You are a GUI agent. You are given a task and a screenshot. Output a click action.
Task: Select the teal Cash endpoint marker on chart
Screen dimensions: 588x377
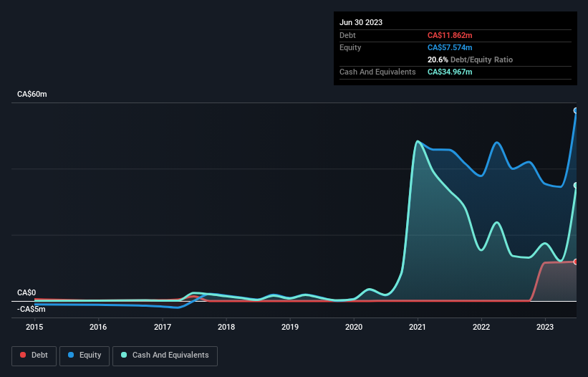[x=576, y=186]
